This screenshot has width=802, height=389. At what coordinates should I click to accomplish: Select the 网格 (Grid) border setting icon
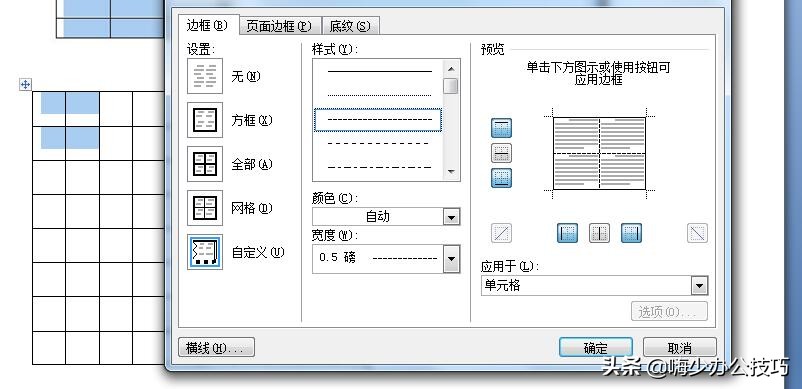coord(205,208)
